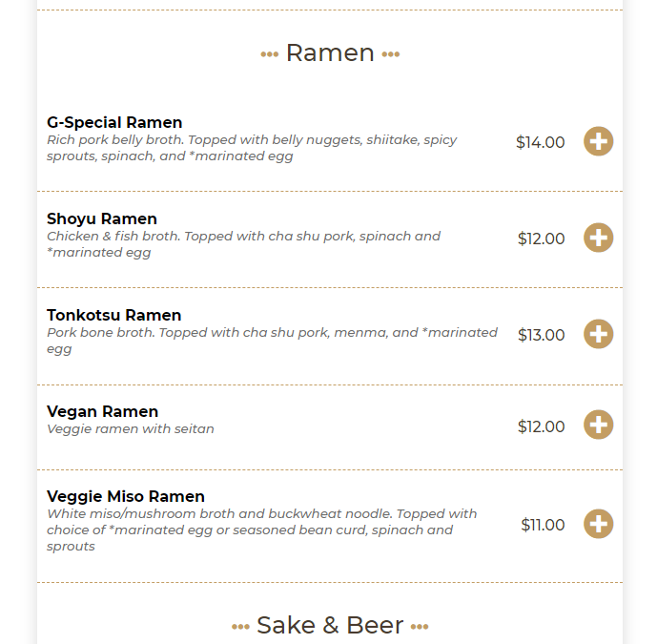The width and height of the screenshot is (657, 644).
Task: Click the Ramen section heading
Action: (x=330, y=52)
